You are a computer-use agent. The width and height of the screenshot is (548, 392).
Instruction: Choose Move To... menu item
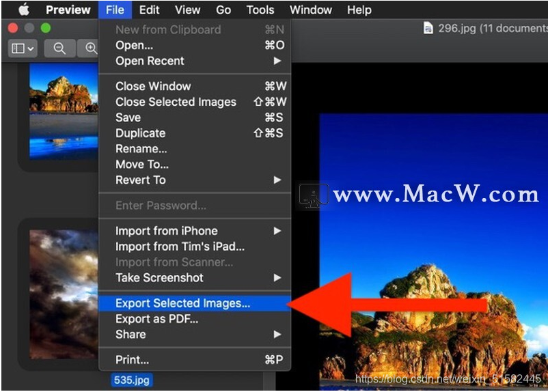point(195,164)
